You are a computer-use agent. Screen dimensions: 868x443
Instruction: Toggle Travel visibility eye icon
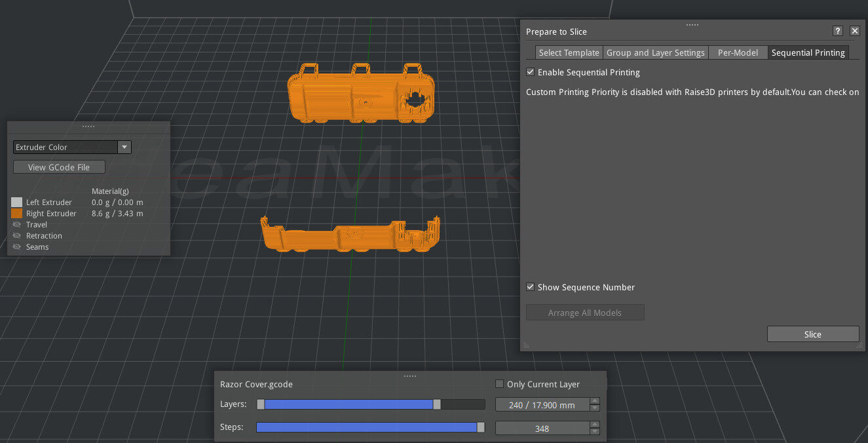click(17, 225)
